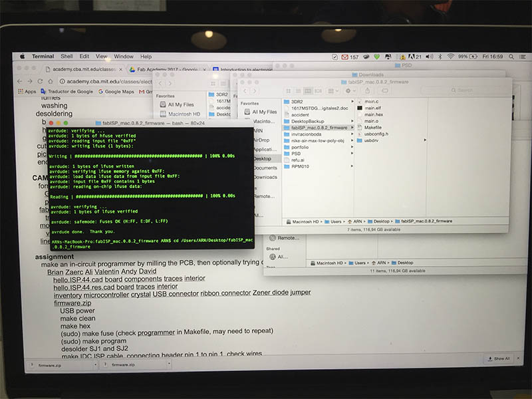Screen dimensions: 532x399
Task: Open Spotlight search in the menu bar
Action: coord(511,57)
